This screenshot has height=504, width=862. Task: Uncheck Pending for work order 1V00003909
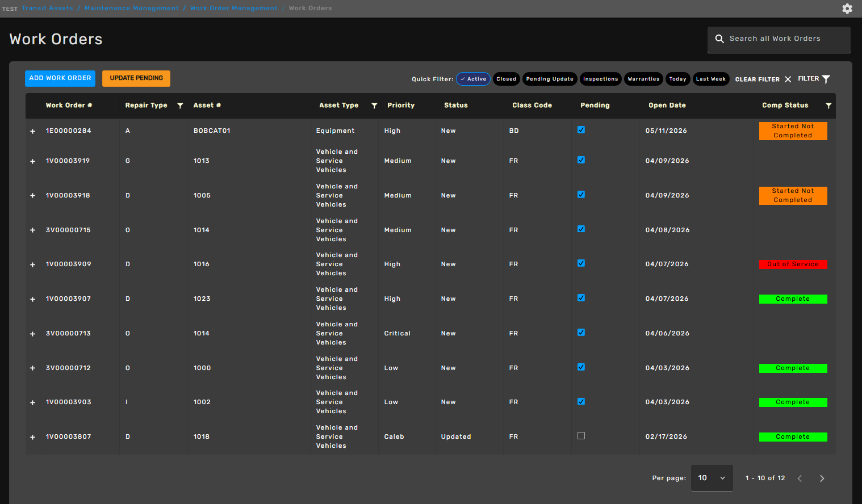pos(581,263)
